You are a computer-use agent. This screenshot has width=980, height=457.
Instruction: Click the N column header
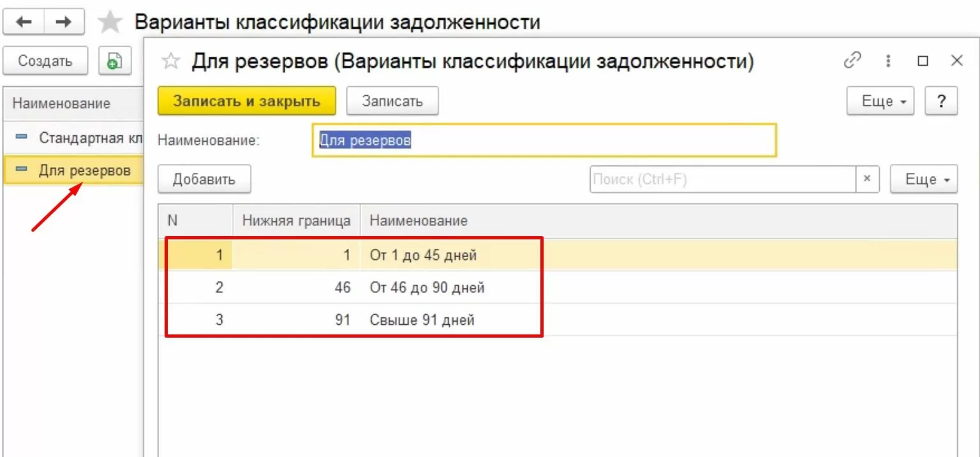195,221
